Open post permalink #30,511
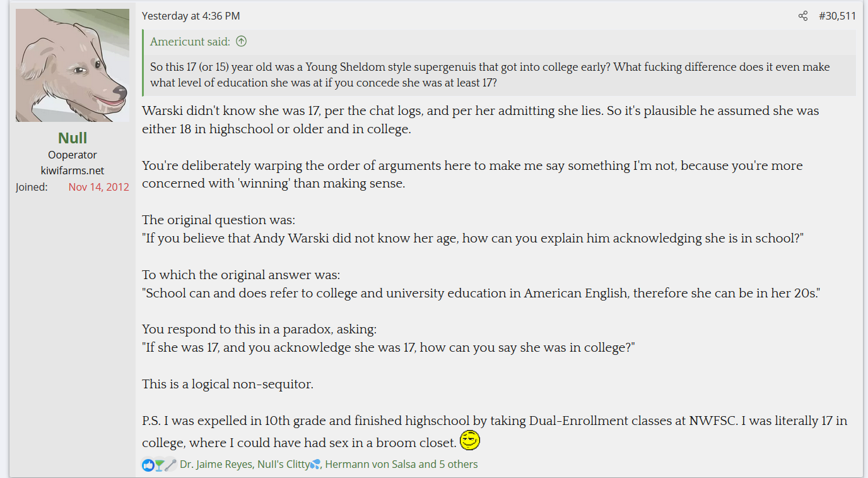Screen dimensions: 868x478 tap(837, 16)
